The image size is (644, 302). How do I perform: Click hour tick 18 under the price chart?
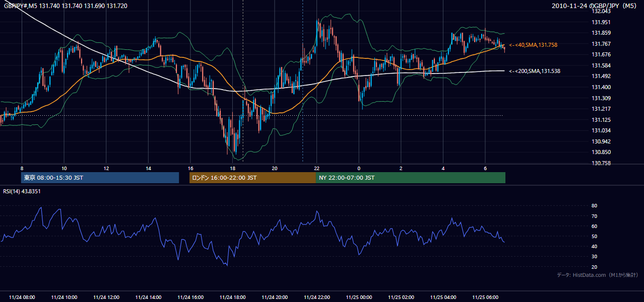232,168
